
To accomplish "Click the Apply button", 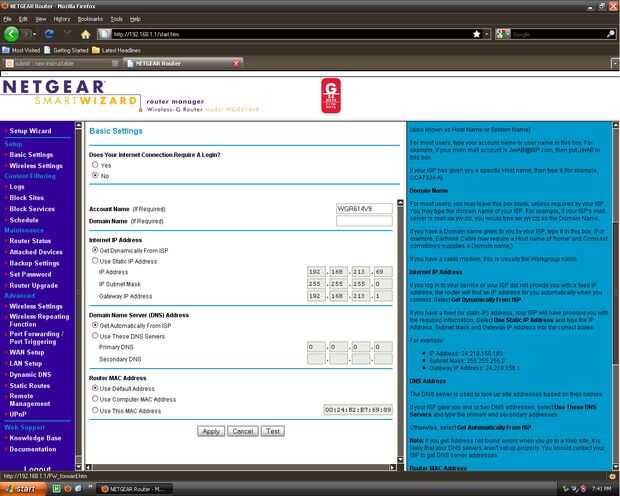I will pos(211,431).
